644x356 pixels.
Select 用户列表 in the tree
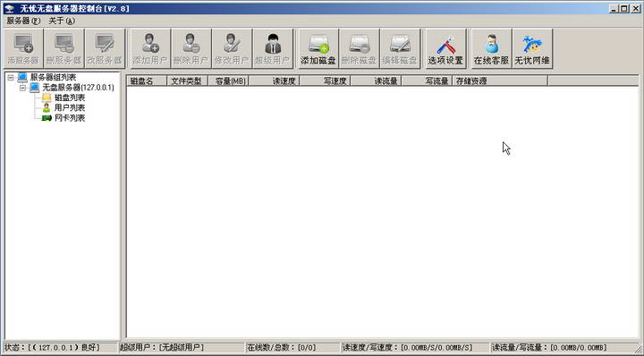click(x=70, y=108)
